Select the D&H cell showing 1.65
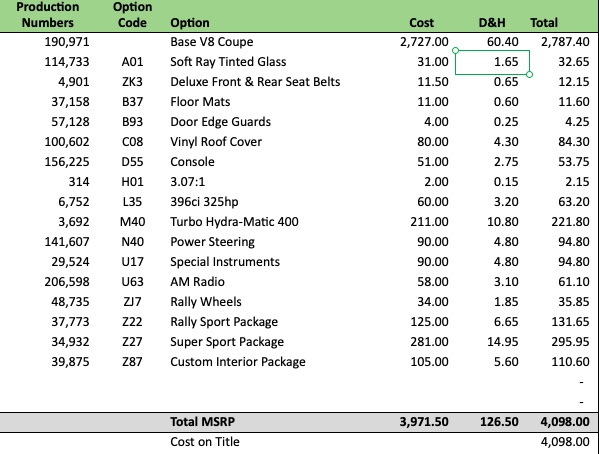Image resolution: width=599 pixels, height=454 pixels. [x=492, y=62]
